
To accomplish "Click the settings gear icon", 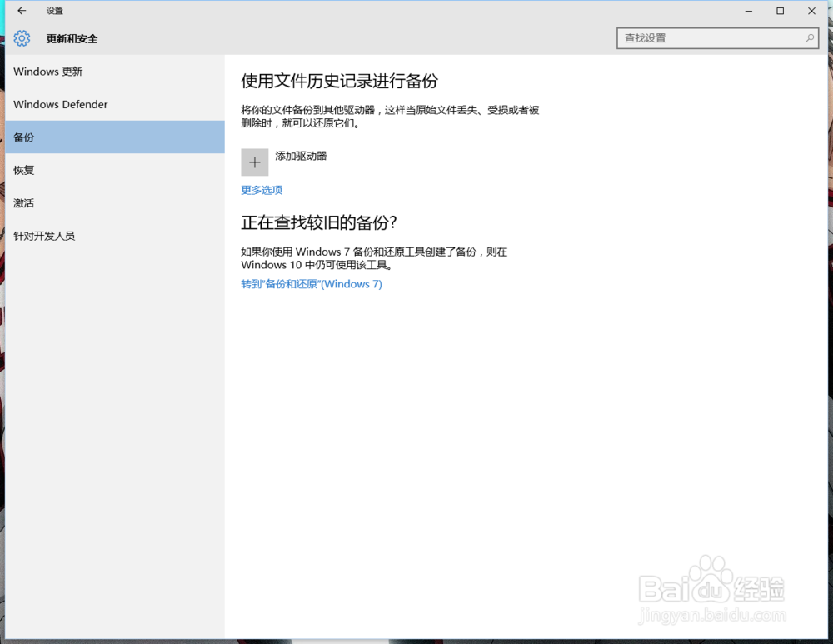I will [22, 38].
